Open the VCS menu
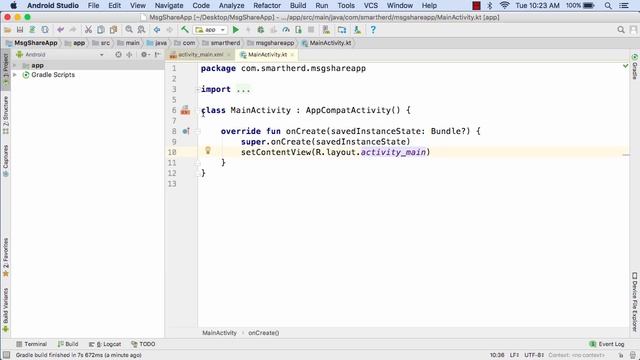 pyautogui.click(x=371, y=6)
